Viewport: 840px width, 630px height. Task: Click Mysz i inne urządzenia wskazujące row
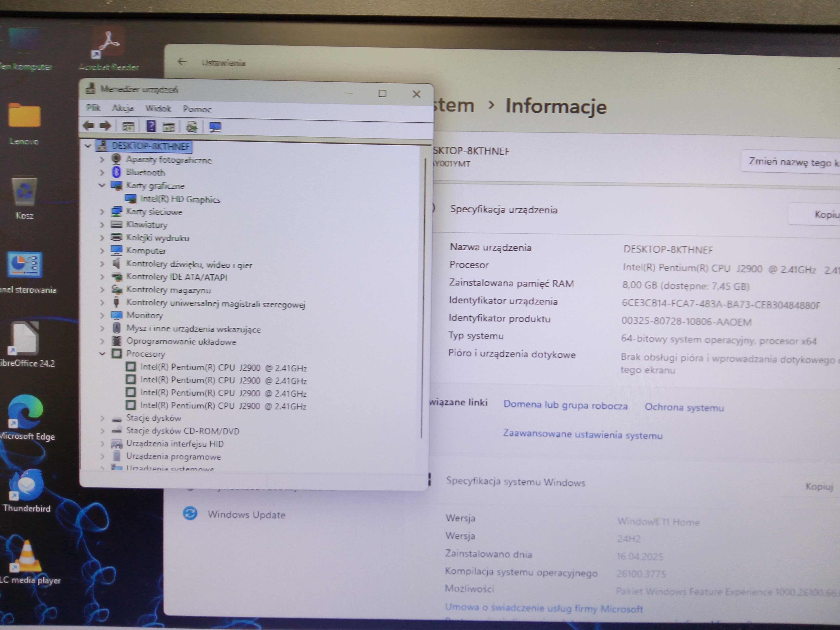(193, 329)
